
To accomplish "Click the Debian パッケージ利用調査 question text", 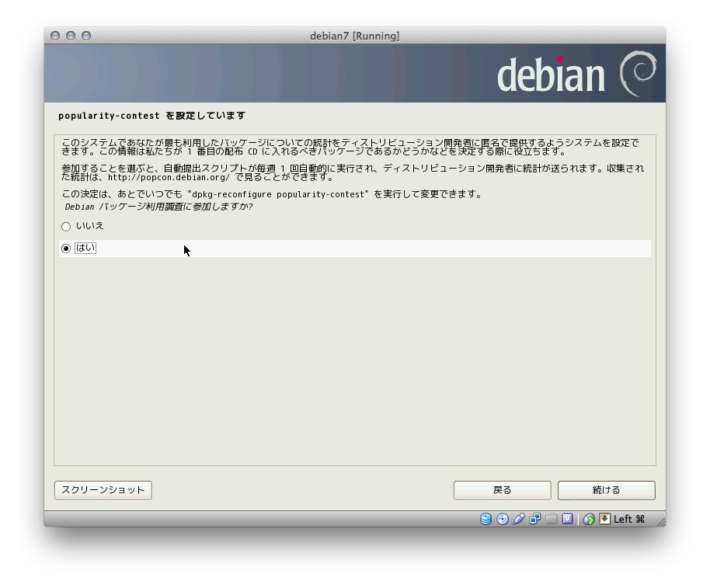I will [158, 207].
